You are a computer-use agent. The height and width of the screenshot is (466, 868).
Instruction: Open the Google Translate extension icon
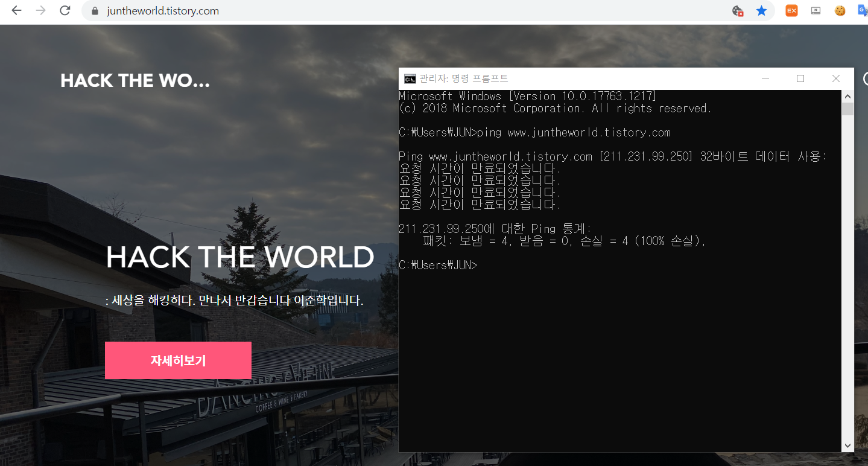[863, 10]
